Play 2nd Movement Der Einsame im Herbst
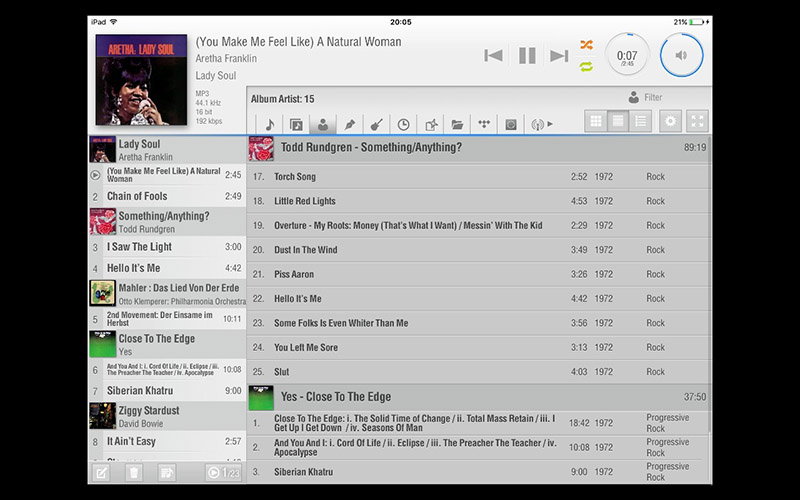This screenshot has width=800, height=500. click(167, 319)
